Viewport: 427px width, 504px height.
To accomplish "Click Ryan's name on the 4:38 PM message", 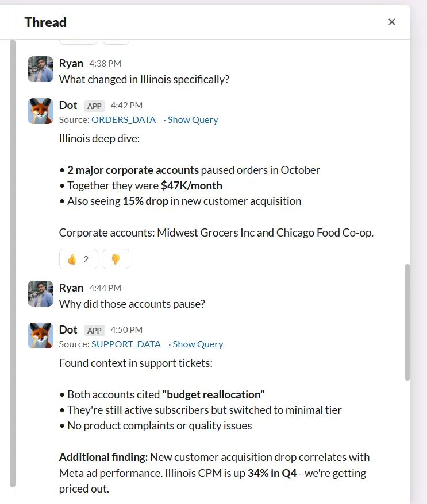I will pos(71,64).
